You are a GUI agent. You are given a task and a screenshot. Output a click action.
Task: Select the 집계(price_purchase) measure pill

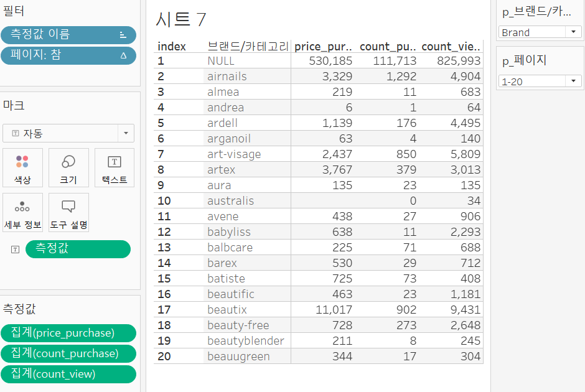click(68, 333)
